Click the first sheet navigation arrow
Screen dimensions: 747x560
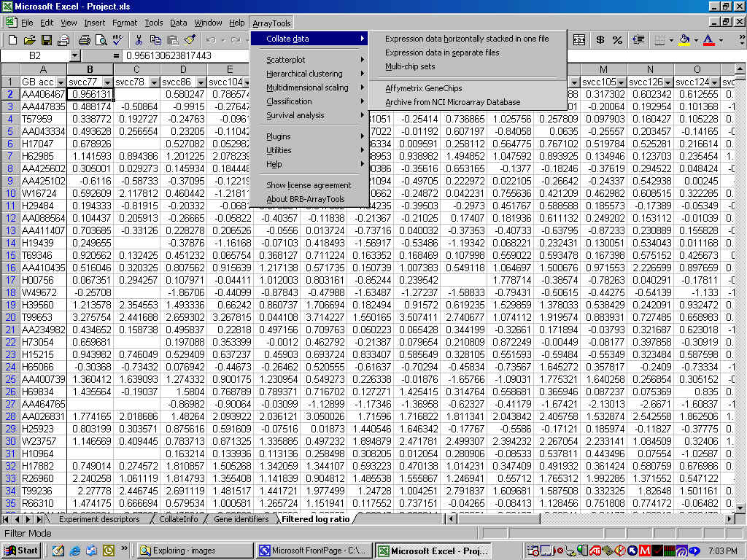pyautogui.click(x=6, y=519)
